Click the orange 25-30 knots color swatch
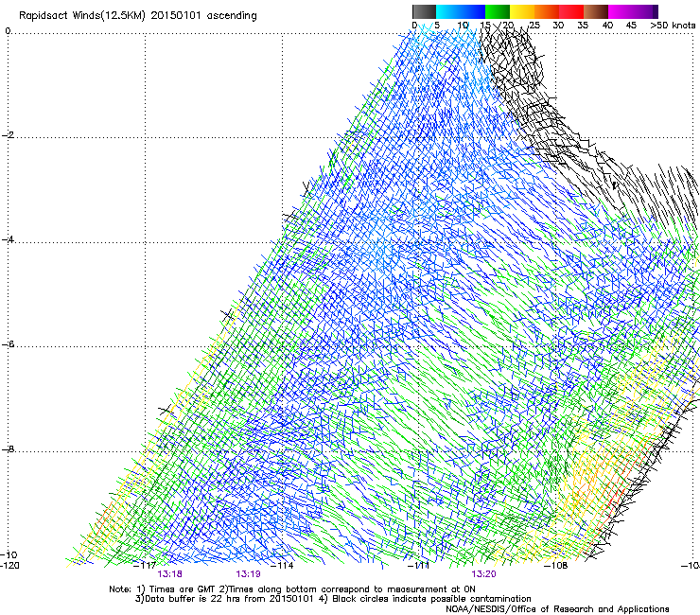Screen dimensions: 700x615 547,11
